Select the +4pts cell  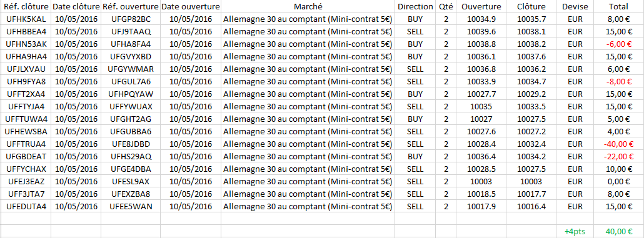[x=575, y=231]
